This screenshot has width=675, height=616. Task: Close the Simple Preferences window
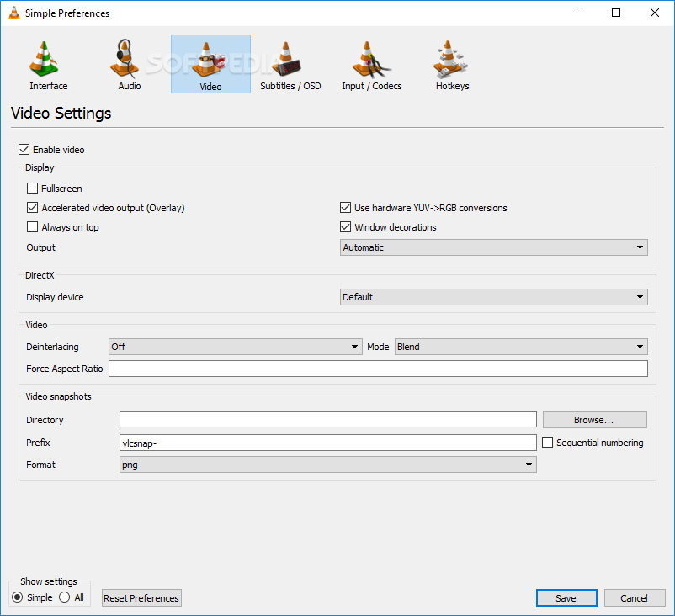click(654, 13)
